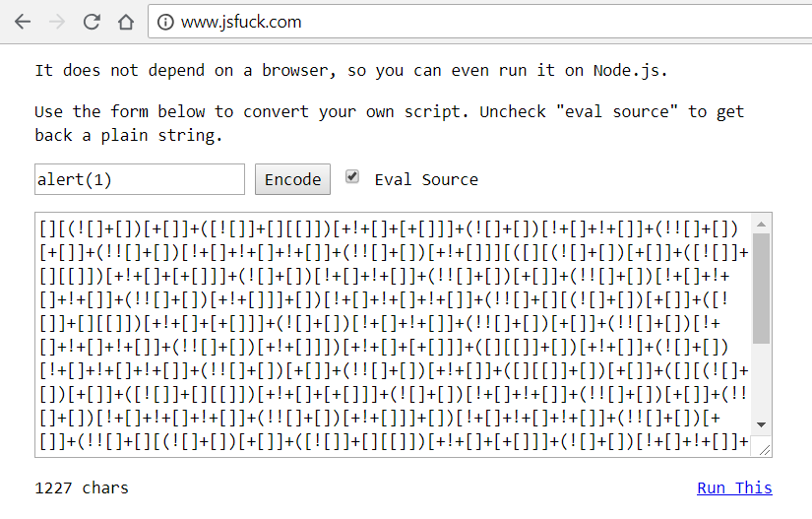The image size is (812, 519).
Task: Click the textarea resize handle corner
Action: pos(765,449)
